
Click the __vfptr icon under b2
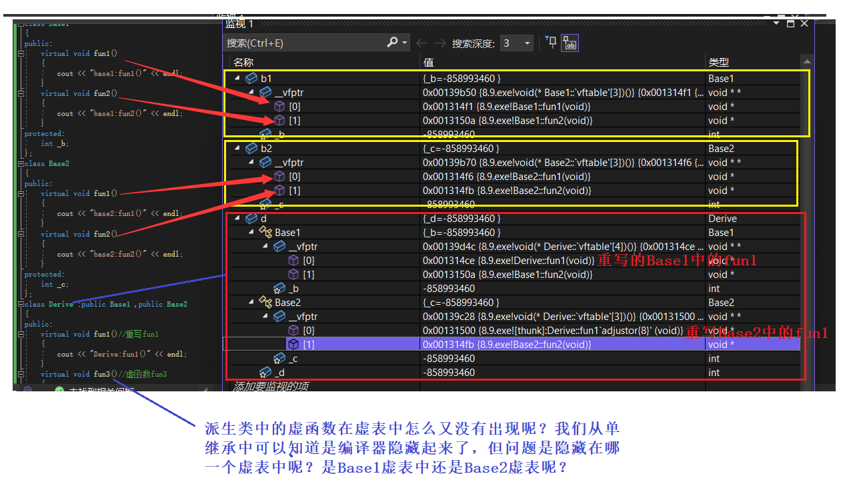tap(265, 163)
